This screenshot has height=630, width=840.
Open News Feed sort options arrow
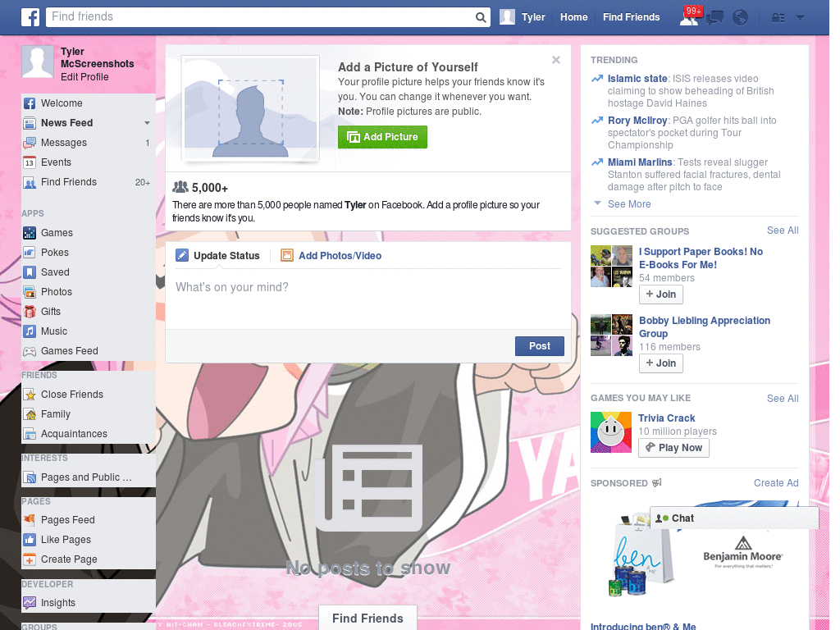click(147, 123)
